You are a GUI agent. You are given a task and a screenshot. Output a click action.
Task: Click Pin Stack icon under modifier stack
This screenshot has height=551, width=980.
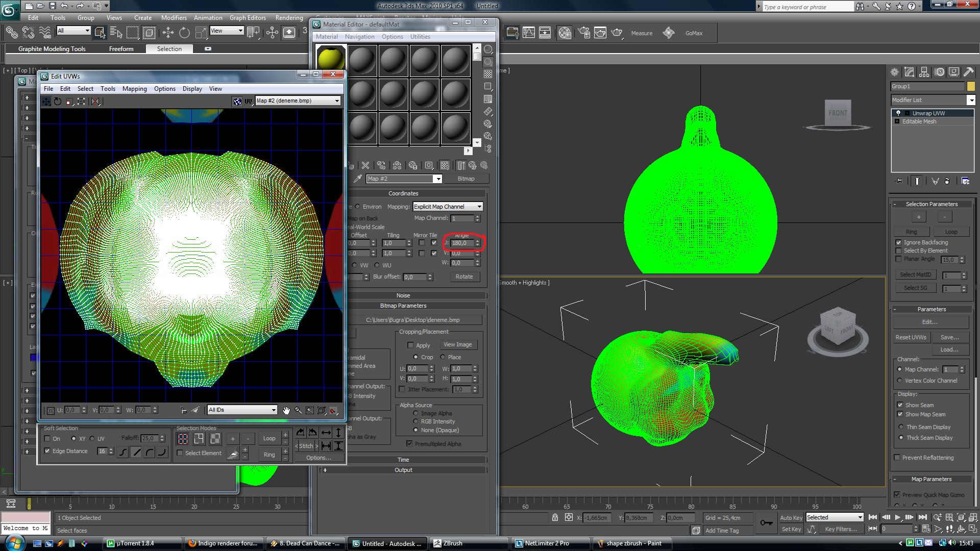(x=899, y=181)
